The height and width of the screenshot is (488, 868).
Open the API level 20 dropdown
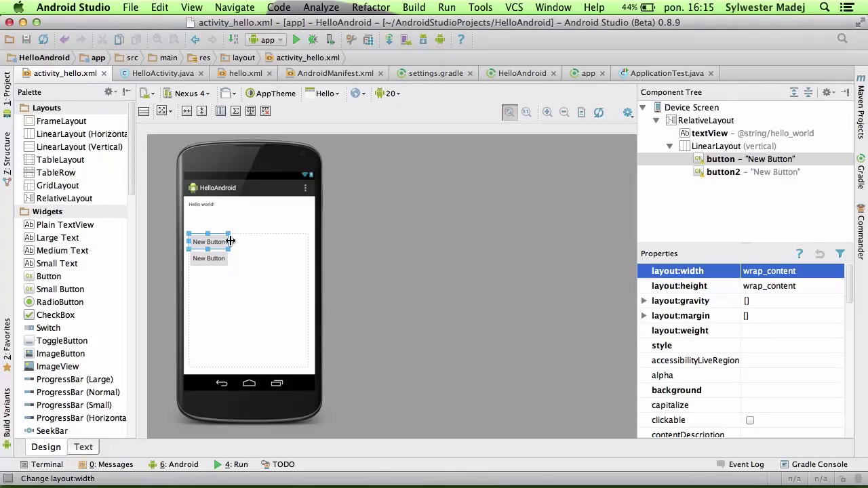(388, 94)
